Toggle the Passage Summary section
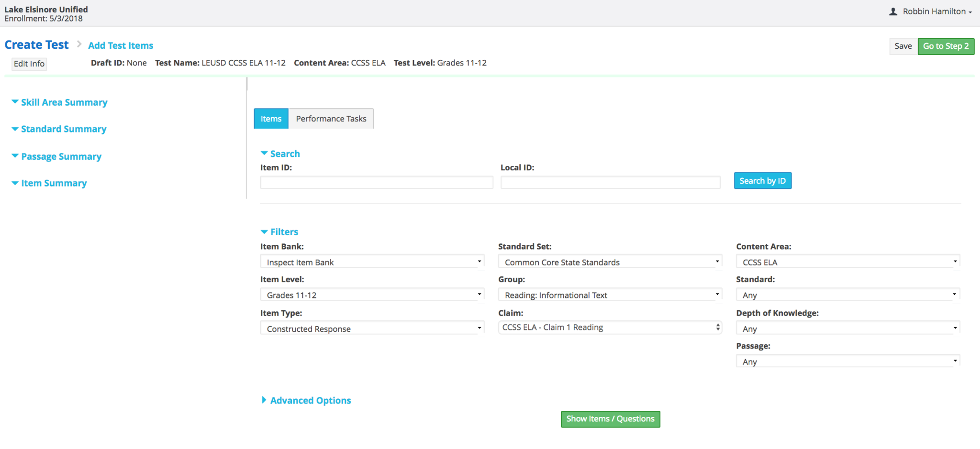This screenshot has width=980, height=449. [56, 156]
